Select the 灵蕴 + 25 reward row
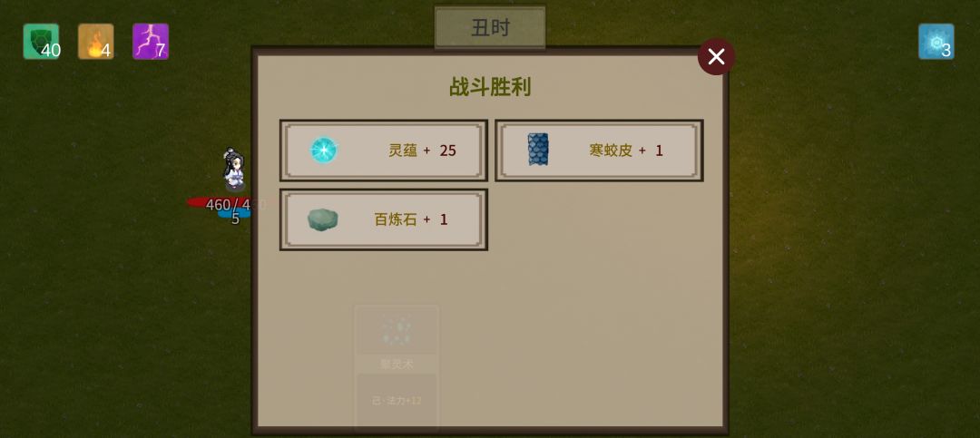 click(384, 151)
